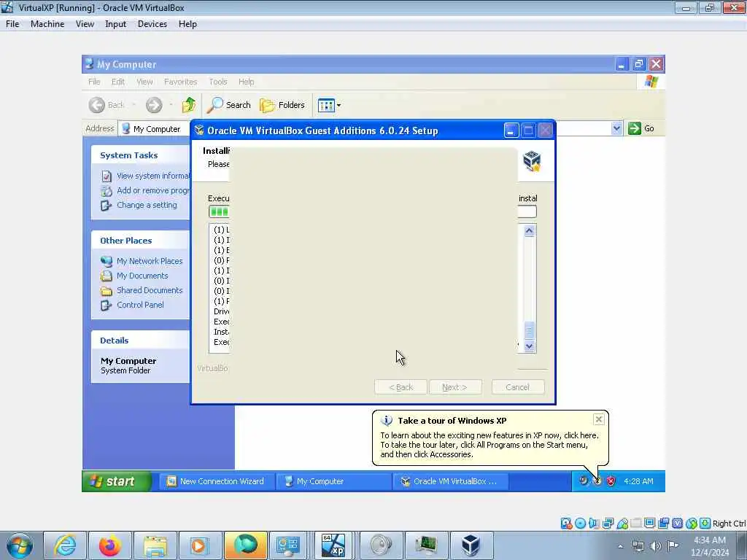This screenshot has height=560, width=747.
Task: Click the XP start button
Action: [117, 481]
